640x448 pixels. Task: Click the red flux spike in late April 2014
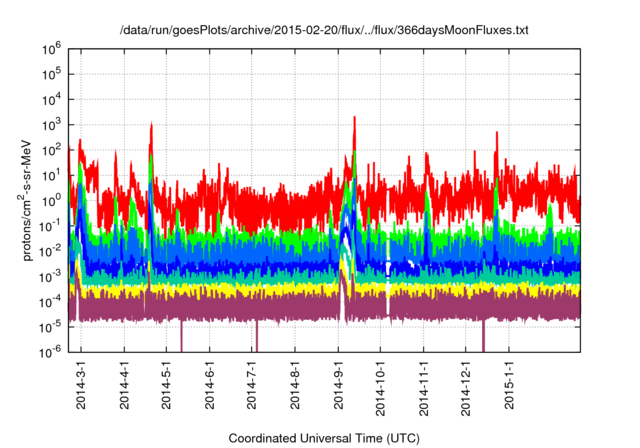pyautogui.click(x=151, y=127)
